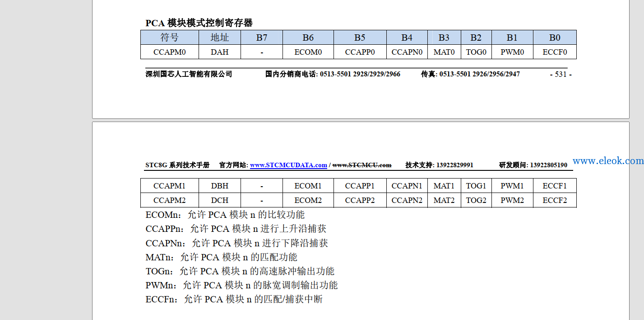Click the PWMn description line
The width and height of the screenshot is (644, 320).
pyautogui.click(x=241, y=285)
